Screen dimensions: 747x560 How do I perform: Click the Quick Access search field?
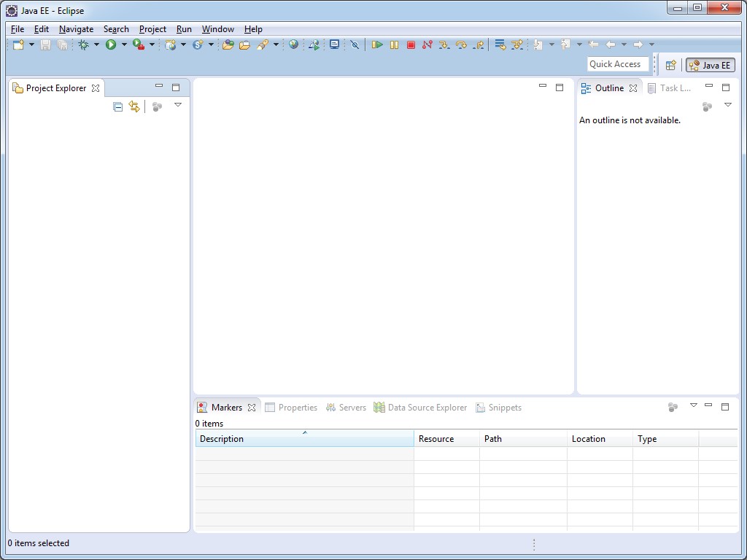(618, 64)
